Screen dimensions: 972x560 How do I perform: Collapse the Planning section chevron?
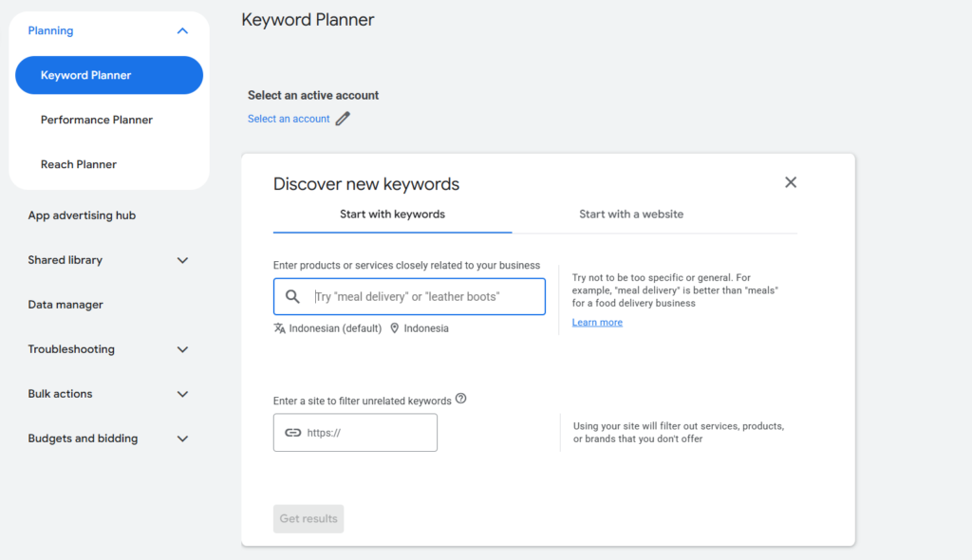182,31
